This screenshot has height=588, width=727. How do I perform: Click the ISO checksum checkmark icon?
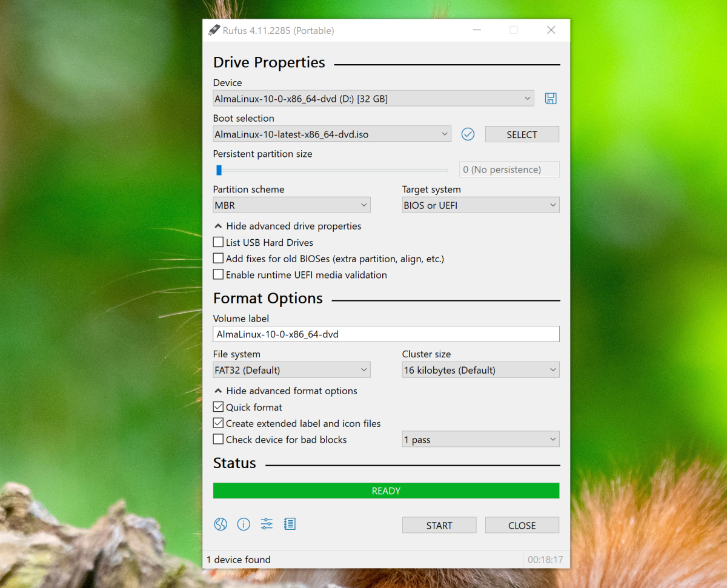[x=468, y=134]
